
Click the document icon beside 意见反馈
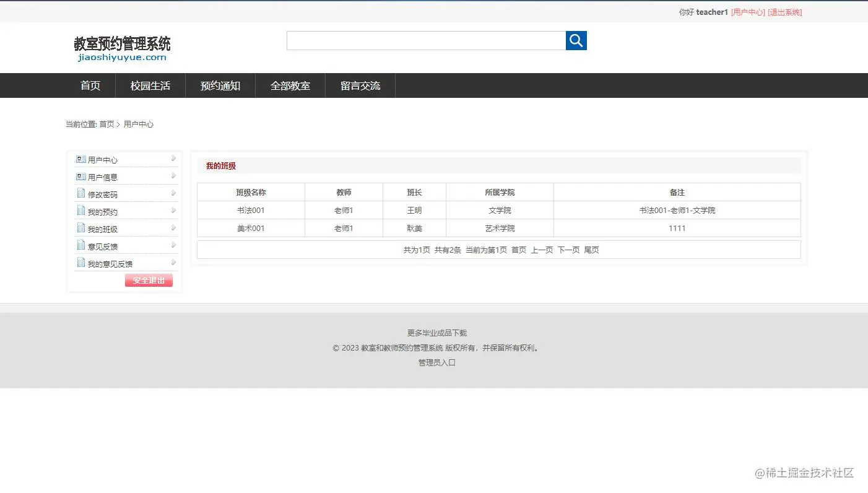[x=80, y=245]
